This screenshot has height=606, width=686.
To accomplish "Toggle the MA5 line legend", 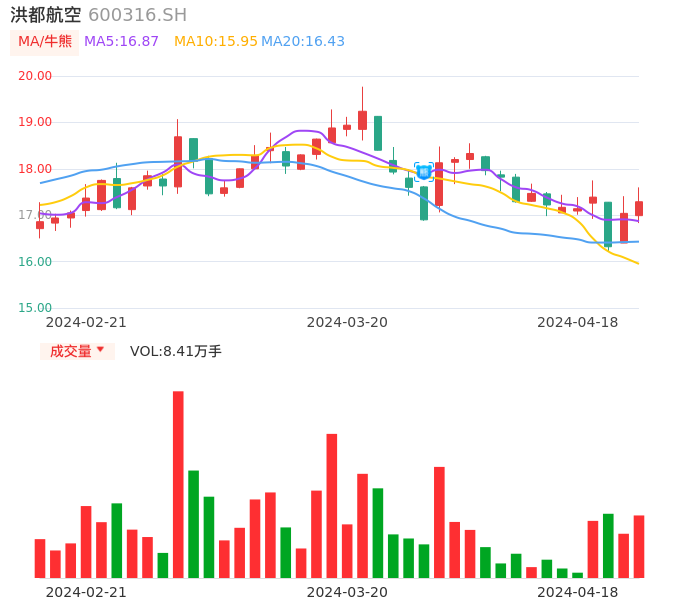I will click(121, 42).
